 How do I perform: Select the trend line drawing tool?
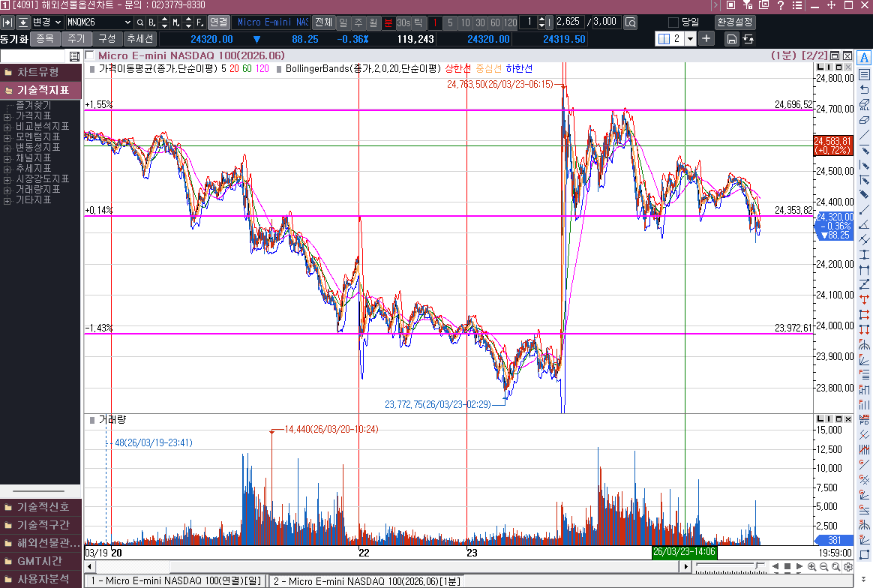tap(864, 135)
